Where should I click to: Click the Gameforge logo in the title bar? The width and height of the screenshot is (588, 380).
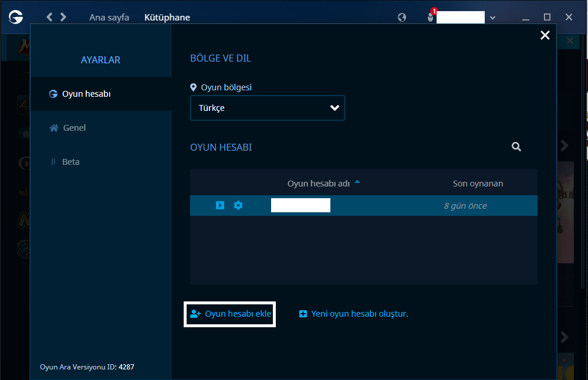click(16, 17)
